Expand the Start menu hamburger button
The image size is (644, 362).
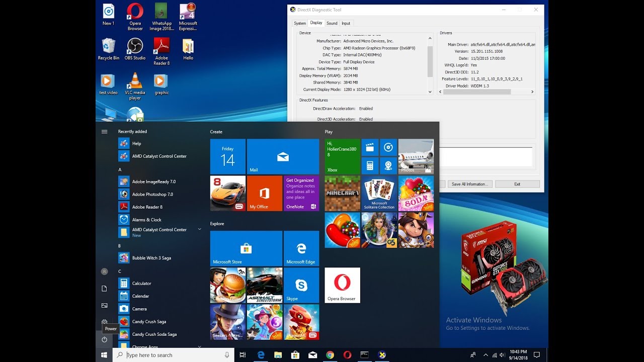[104, 132]
